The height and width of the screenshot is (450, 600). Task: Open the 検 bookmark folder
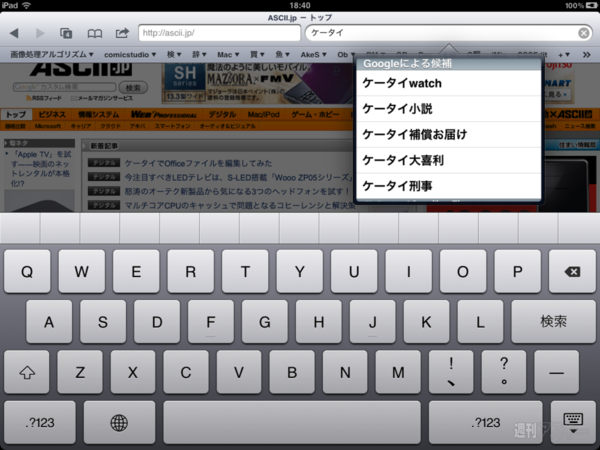[x=174, y=55]
